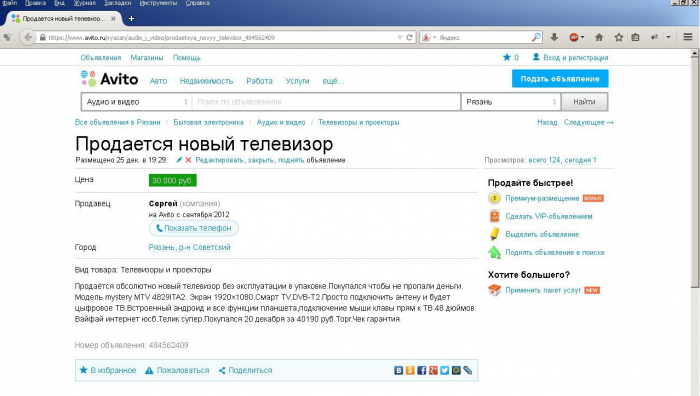Open the 'Аудио и видео' category dropdown

(137, 102)
